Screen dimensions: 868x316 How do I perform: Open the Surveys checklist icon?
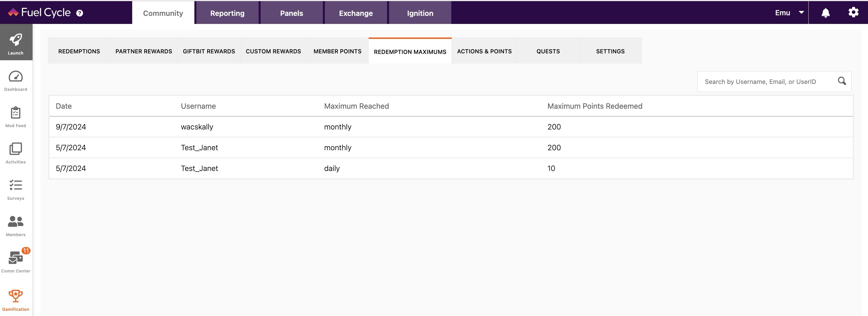pyautogui.click(x=16, y=185)
